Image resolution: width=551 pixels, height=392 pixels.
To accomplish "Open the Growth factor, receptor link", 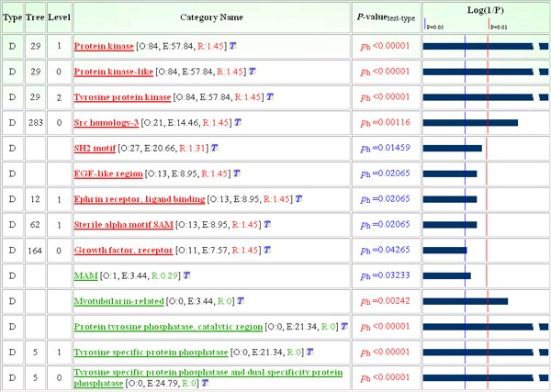I will point(123,250).
